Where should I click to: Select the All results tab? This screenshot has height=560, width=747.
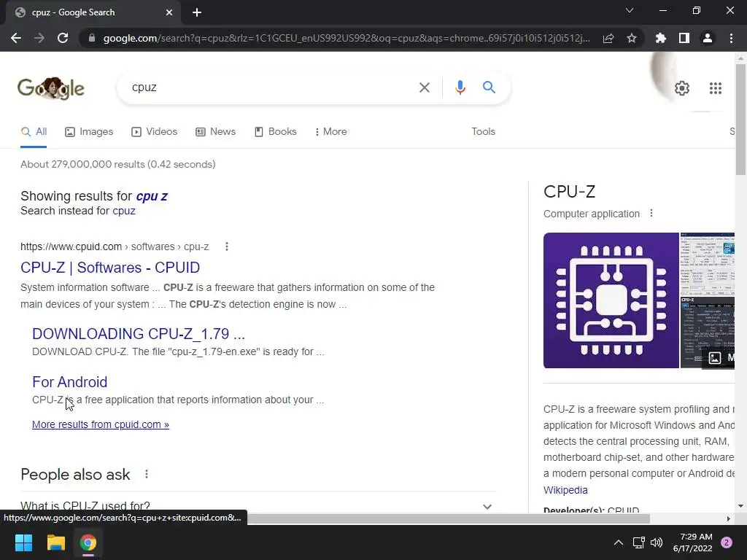[x=34, y=132]
